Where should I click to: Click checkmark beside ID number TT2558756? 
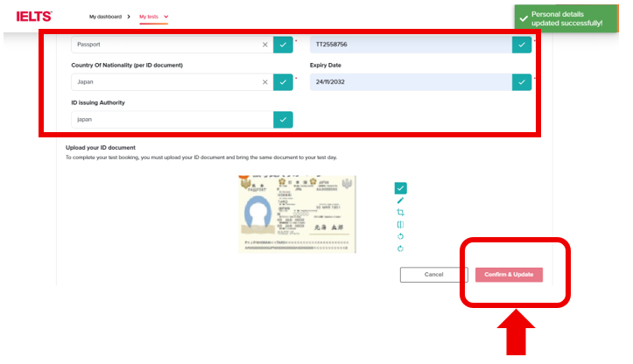522,44
